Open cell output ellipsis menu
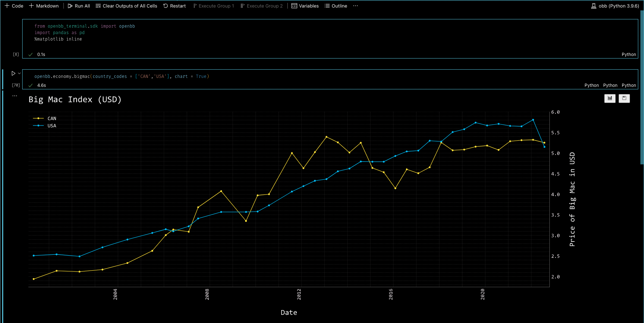644x323 pixels. click(15, 96)
